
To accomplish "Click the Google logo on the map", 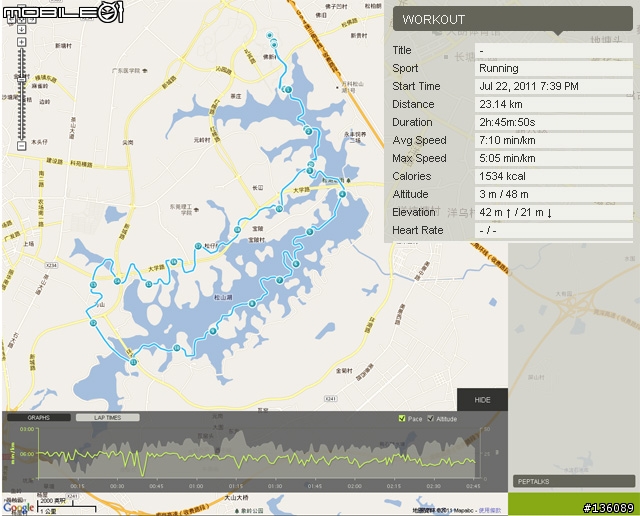I will pyautogui.click(x=18, y=508).
